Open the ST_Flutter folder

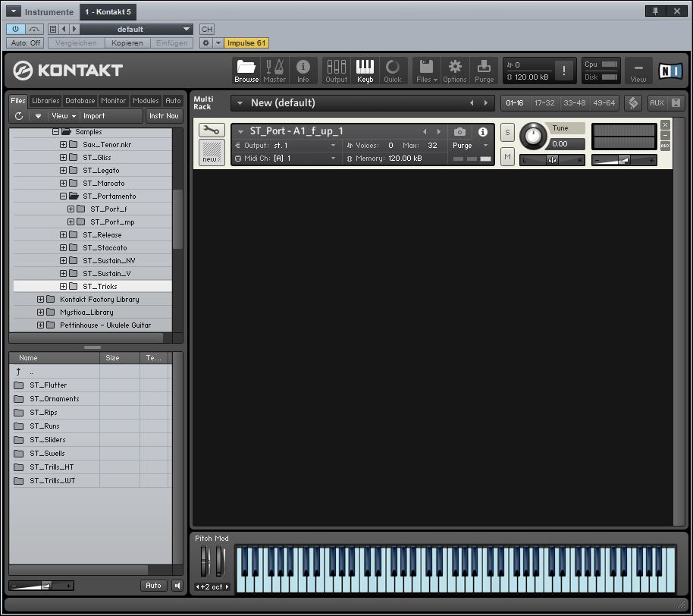(49, 385)
